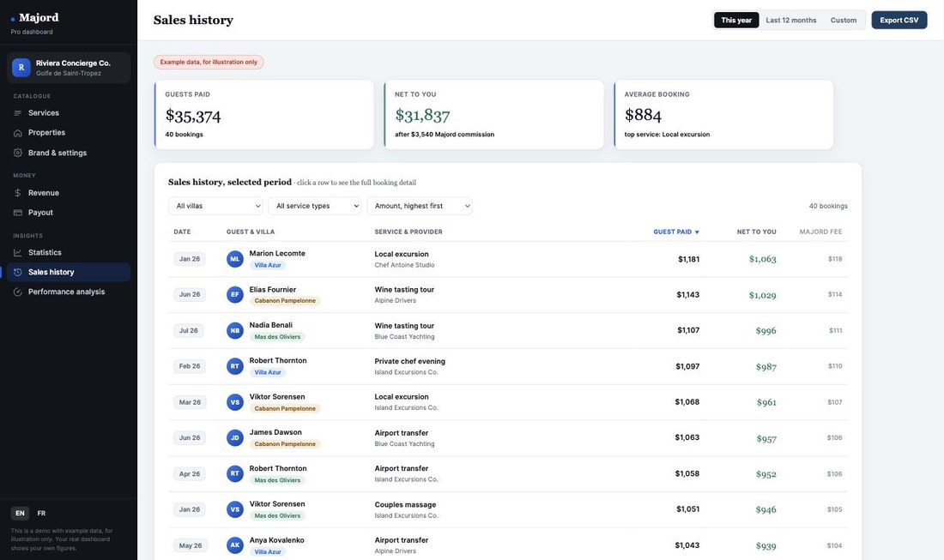Click Nadia Benali's NB avatar
Viewport: 944px width, 560px height.
(x=235, y=331)
